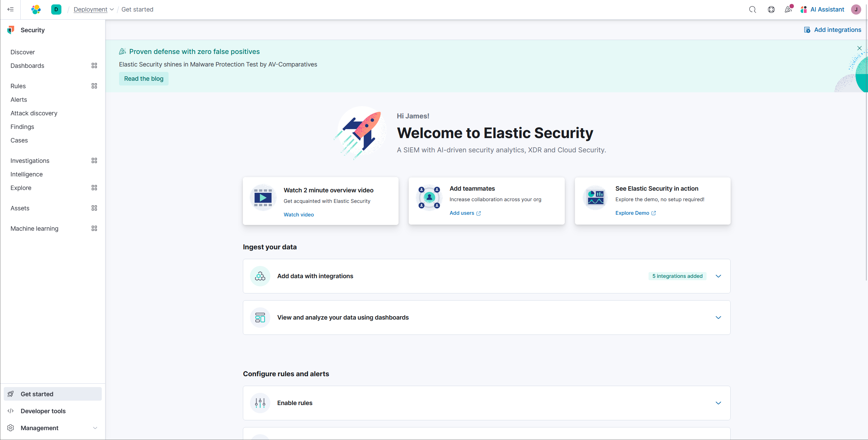Dismiss the promotional banner
The width and height of the screenshot is (868, 440).
(859, 48)
